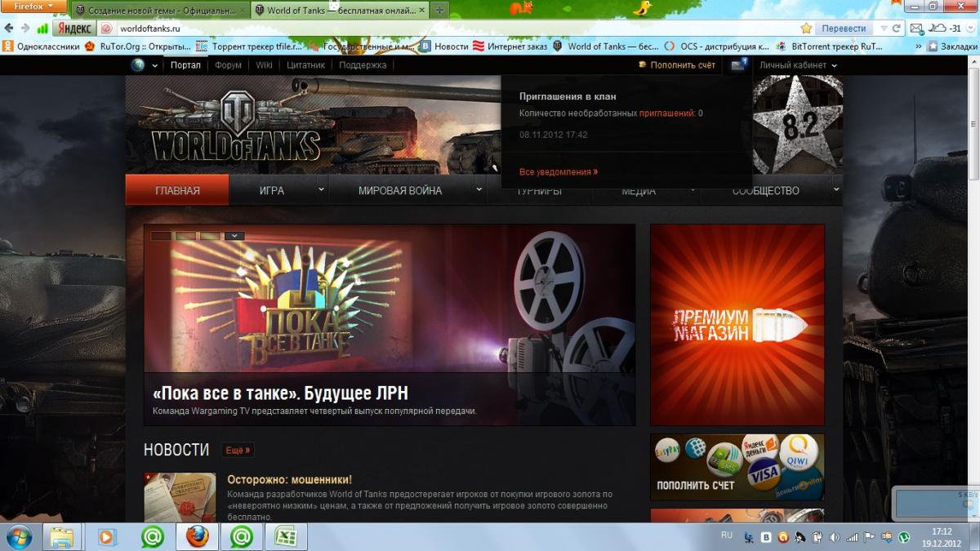Viewport: 980px width, 551px height.
Task: Reload the page with refresh icon
Action: (896, 29)
